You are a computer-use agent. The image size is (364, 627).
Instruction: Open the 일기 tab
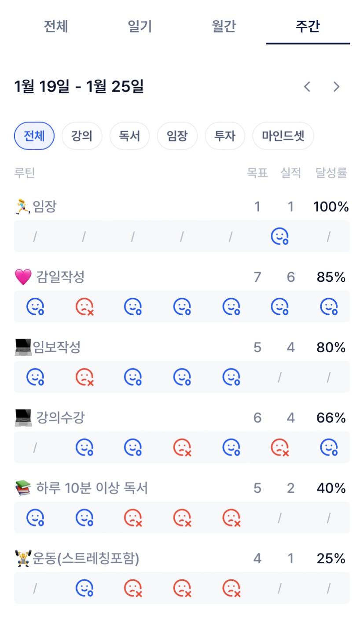click(x=140, y=26)
